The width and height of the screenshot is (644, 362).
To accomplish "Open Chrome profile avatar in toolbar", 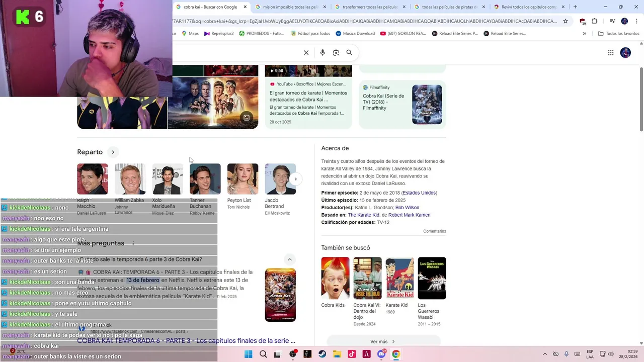I will (x=624, y=21).
